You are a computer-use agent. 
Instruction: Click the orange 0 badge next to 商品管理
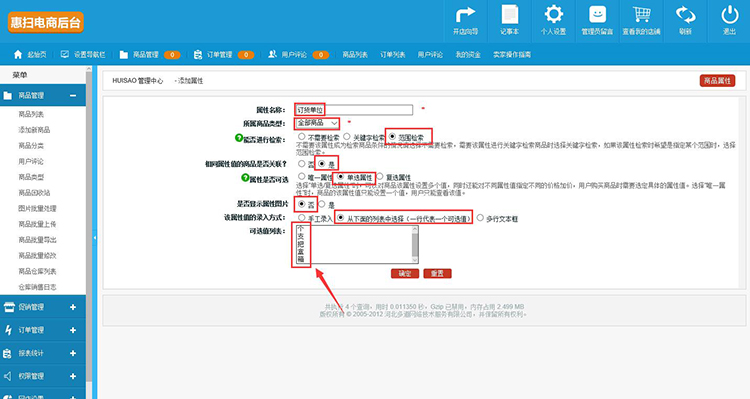point(172,55)
